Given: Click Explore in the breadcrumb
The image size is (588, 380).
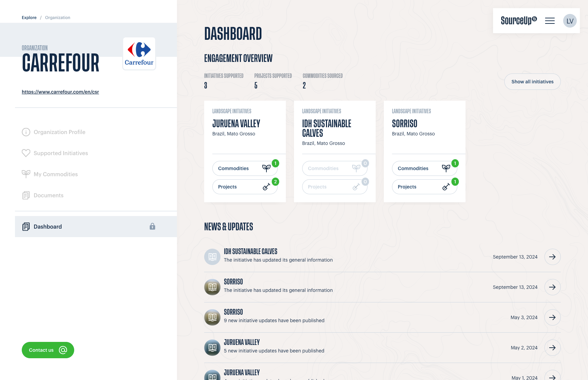Looking at the screenshot, I should (29, 18).
